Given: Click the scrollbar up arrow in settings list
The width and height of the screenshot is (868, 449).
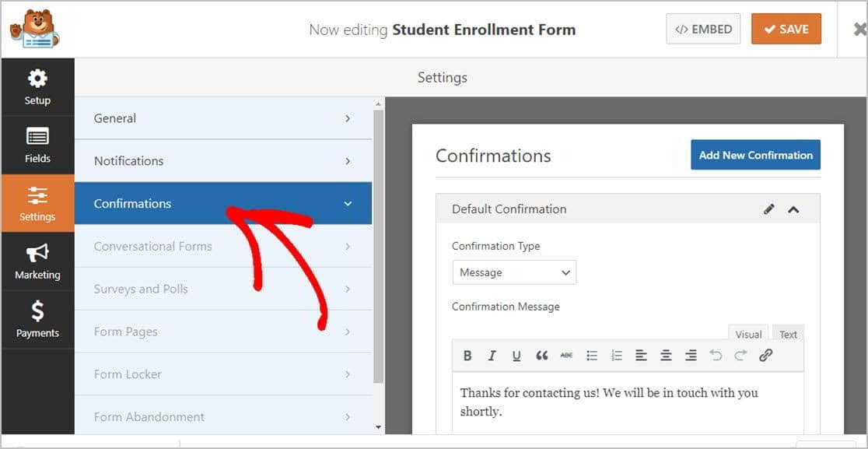Looking at the screenshot, I should 379,103.
